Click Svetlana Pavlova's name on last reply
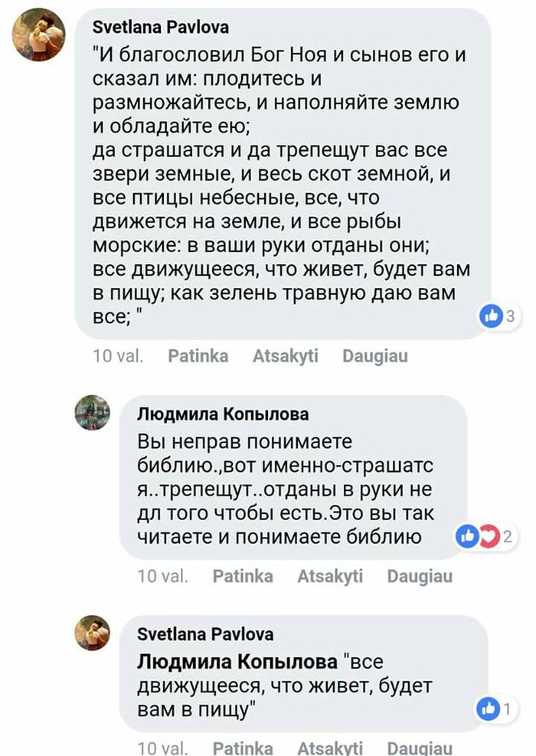Viewport: 536px width, 756px height. (x=205, y=633)
